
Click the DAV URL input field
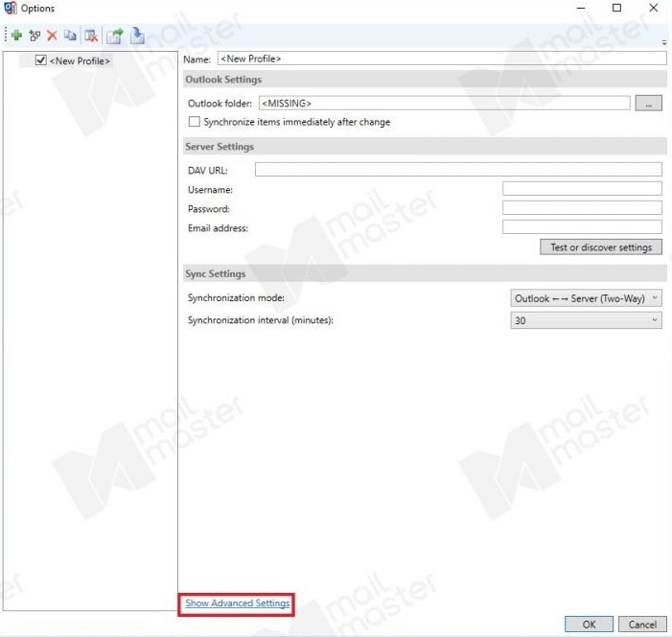(458, 169)
